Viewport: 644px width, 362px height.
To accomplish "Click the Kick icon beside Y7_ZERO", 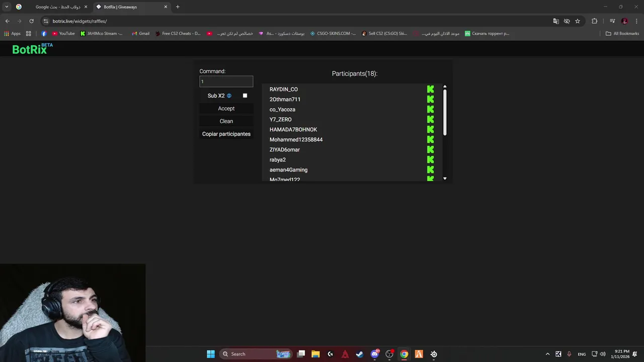I will (430, 119).
